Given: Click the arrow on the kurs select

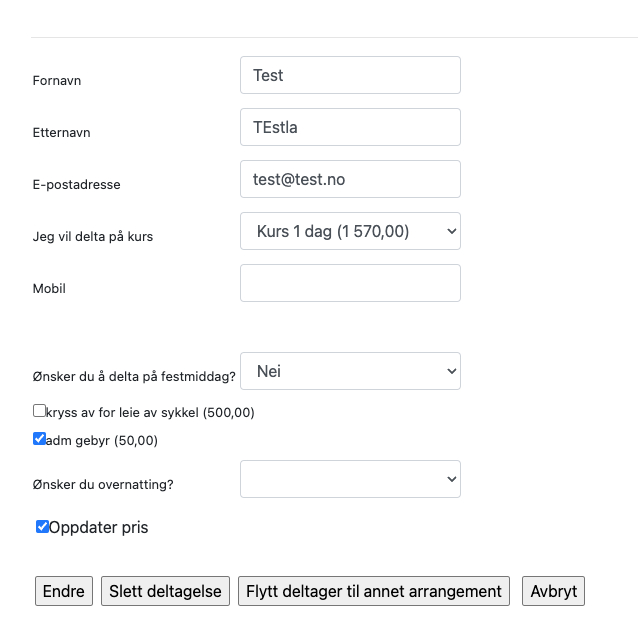Looking at the screenshot, I should pyautogui.click(x=450, y=231).
